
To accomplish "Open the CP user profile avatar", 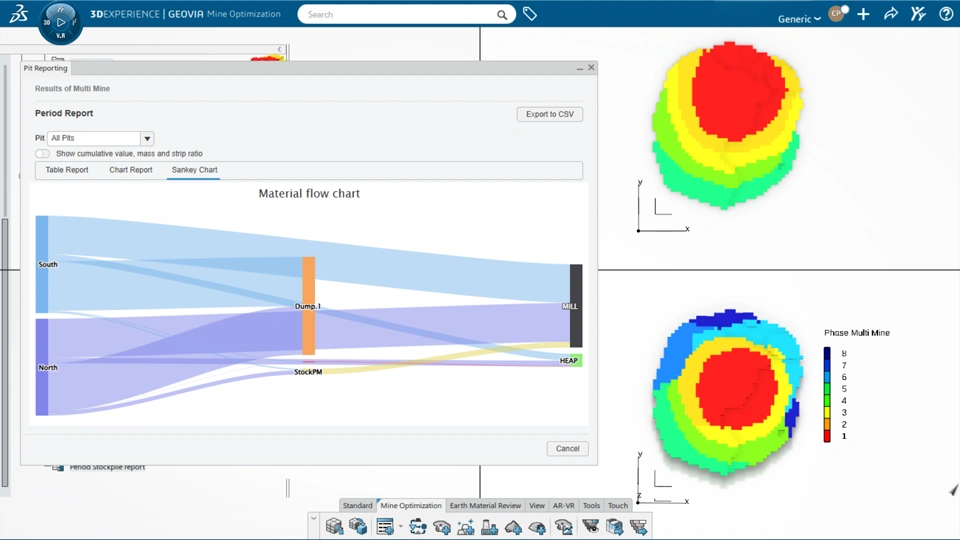I will pos(836,13).
